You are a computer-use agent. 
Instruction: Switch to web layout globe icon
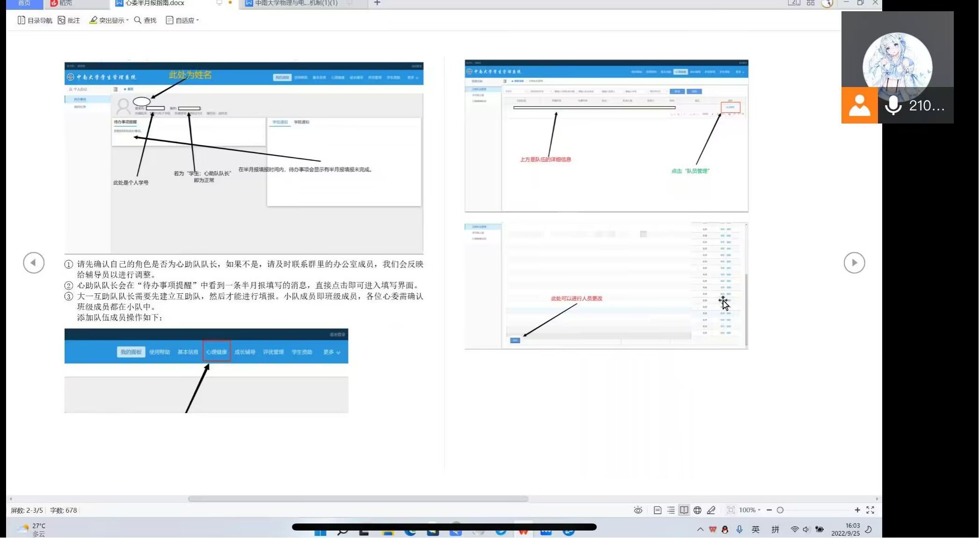click(x=698, y=511)
